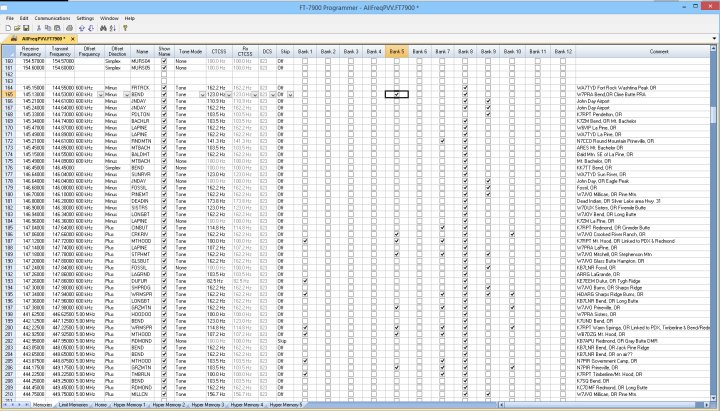Click the Sort icon in toolbar

click(113, 28)
